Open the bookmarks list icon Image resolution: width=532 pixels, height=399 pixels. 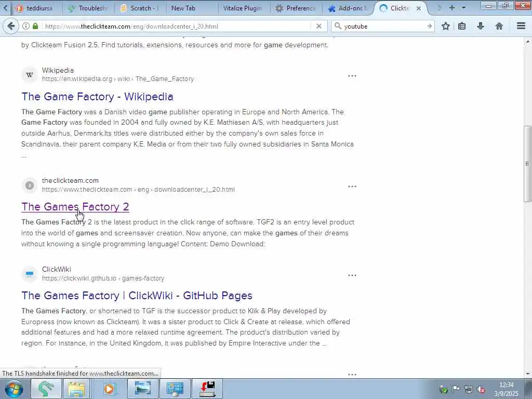(x=462, y=26)
